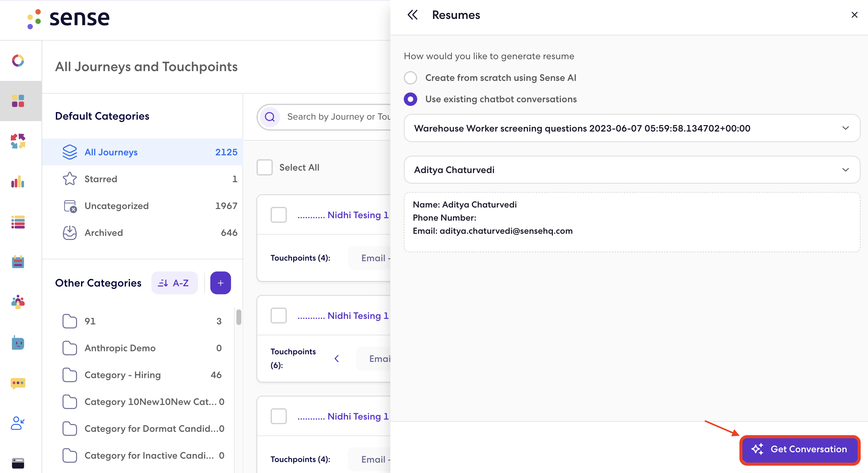Click the colorful arrows sidebar icon

point(18,141)
